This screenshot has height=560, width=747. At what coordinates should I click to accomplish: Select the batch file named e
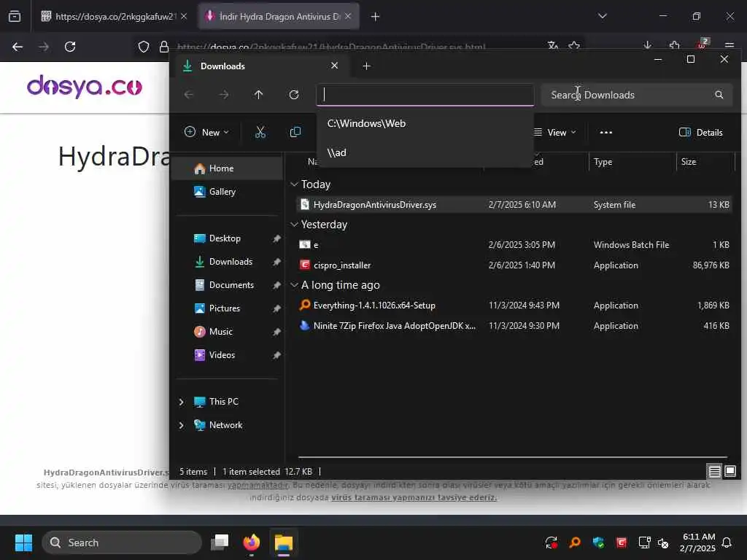coord(514,245)
